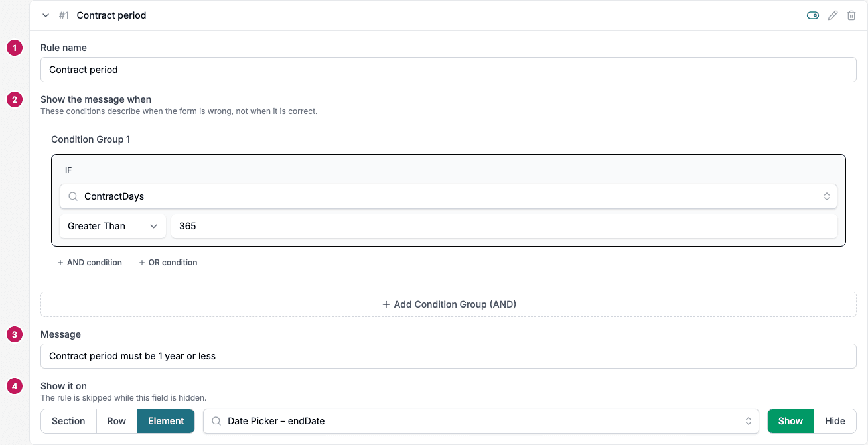The image size is (868, 445).
Task: Add an OR condition
Action: pos(168,263)
